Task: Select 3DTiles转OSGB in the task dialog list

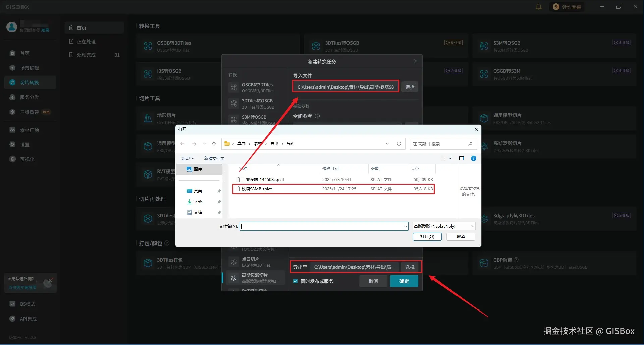Action: [256, 104]
